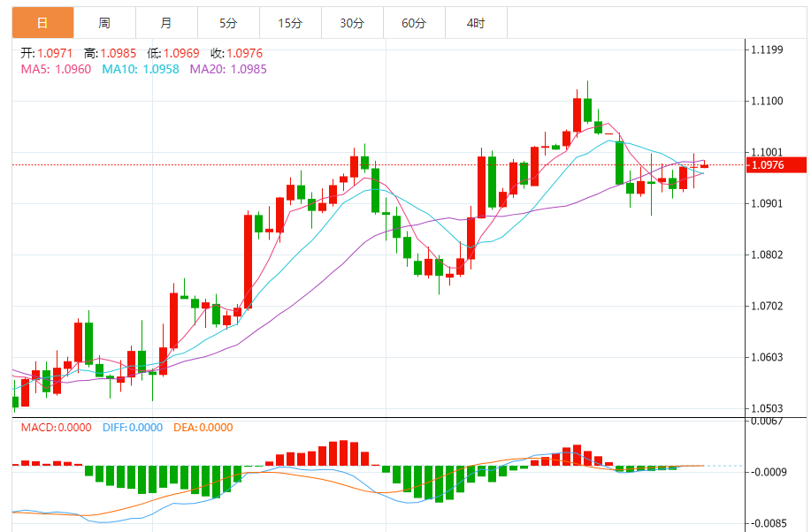Click the MA10: 1.0958 indicator label
The width and height of the screenshot is (811, 532).
(x=140, y=69)
